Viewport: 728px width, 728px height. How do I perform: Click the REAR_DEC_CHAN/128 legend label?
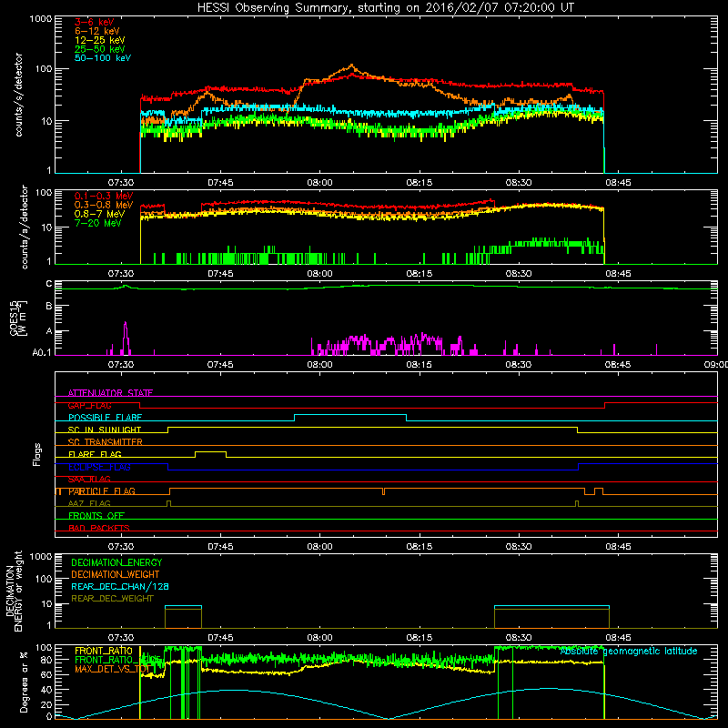pyautogui.click(x=120, y=586)
